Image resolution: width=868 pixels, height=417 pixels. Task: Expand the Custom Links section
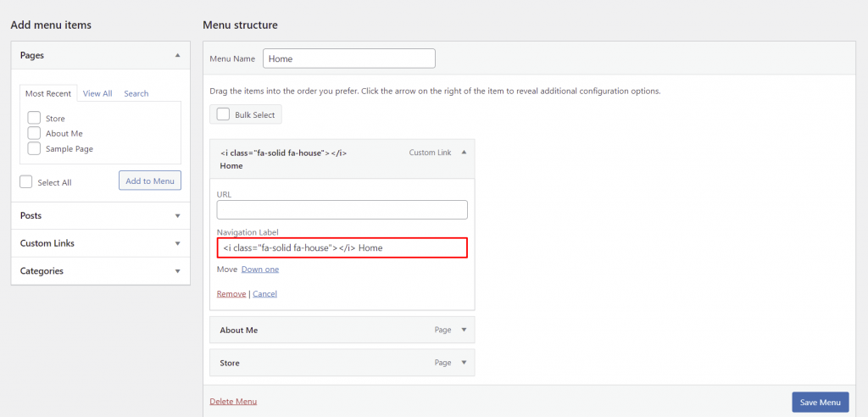pyautogui.click(x=177, y=243)
